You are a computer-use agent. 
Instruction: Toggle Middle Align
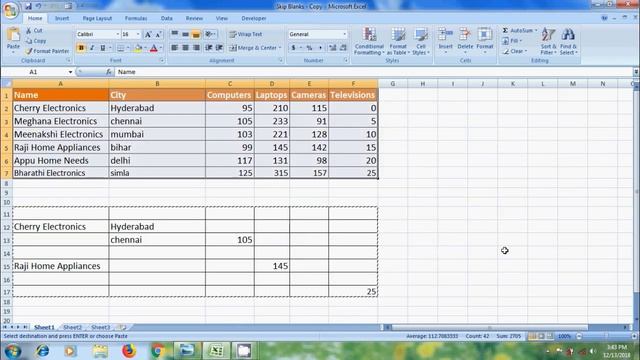tap(185, 34)
